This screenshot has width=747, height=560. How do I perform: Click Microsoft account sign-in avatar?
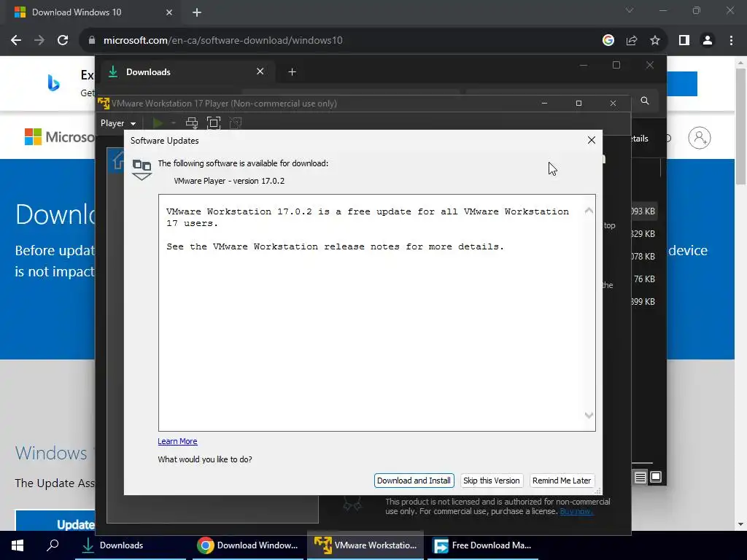click(700, 138)
